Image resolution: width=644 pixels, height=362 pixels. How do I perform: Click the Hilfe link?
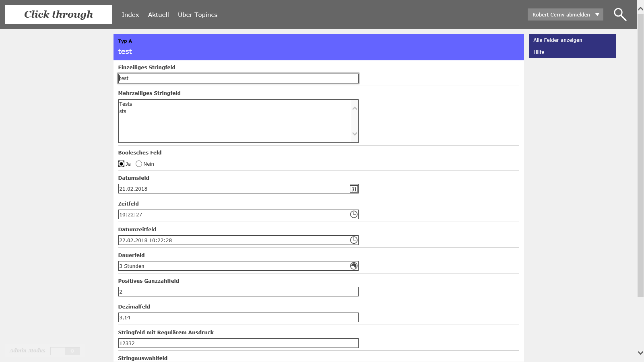539,52
